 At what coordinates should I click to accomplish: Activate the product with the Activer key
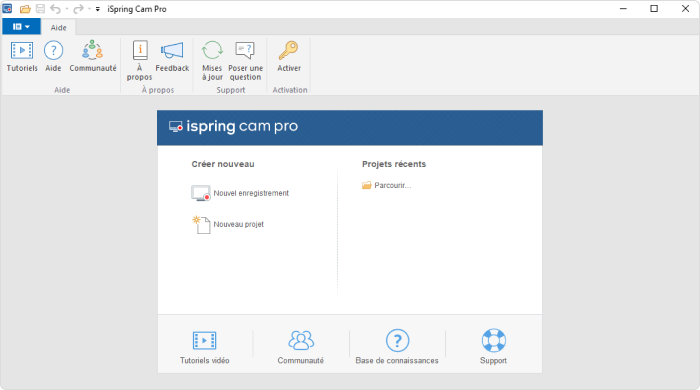289,56
